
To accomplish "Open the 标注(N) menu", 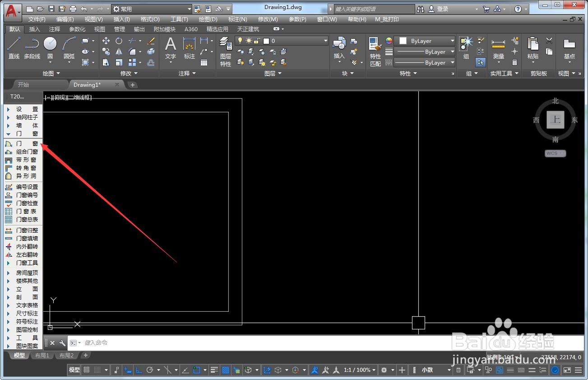I will pyautogui.click(x=237, y=19).
